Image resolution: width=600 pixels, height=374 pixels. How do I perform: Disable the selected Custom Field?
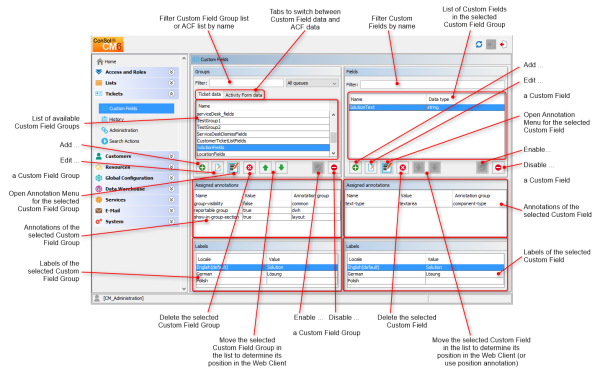498,168
